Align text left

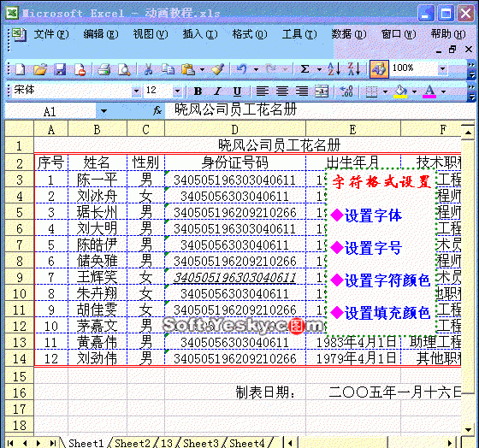262,91
